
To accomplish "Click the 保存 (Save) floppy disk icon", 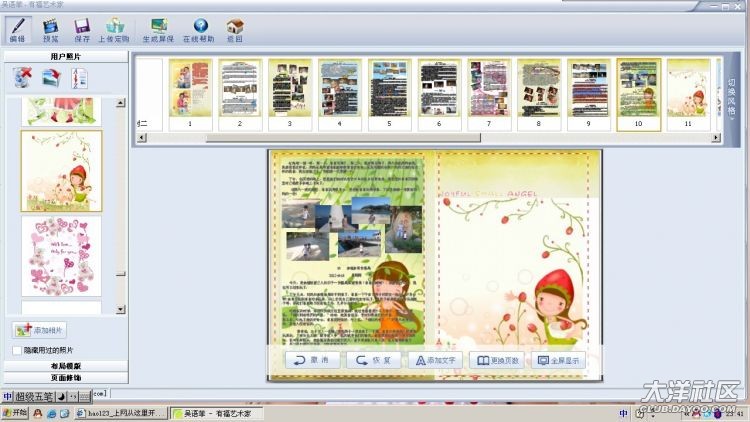I will coord(82,28).
